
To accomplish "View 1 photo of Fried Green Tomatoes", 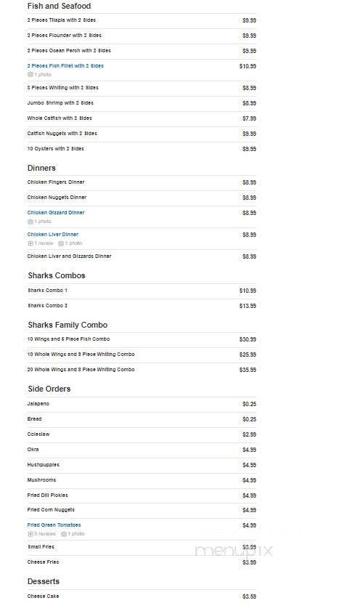I will pyautogui.click(x=76, y=534).
